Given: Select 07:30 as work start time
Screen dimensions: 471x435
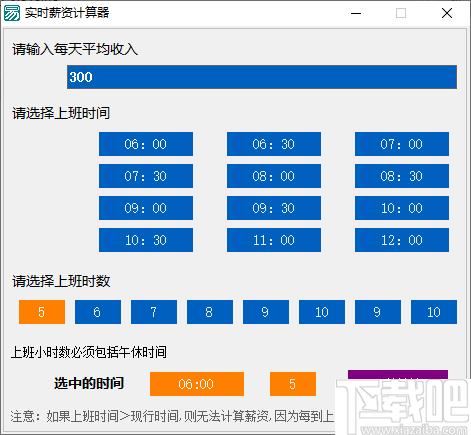Looking at the screenshot, I should (x=146, y=176).
